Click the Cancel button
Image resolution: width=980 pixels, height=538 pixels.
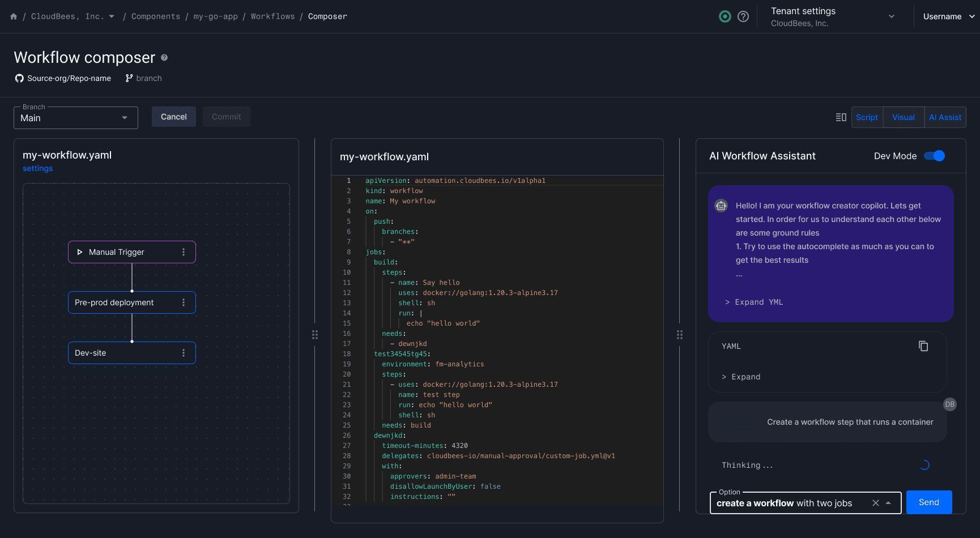[173, 117]
